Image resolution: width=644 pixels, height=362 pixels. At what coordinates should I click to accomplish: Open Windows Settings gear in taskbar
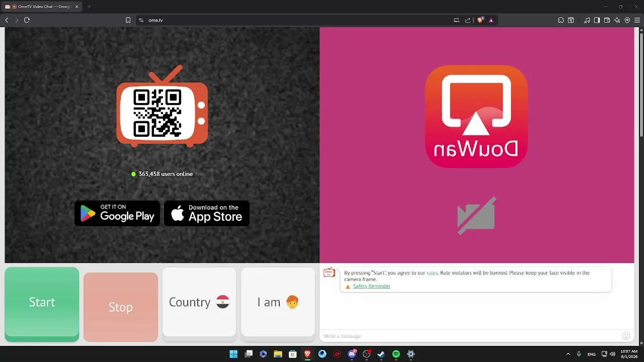coord(411,354)
